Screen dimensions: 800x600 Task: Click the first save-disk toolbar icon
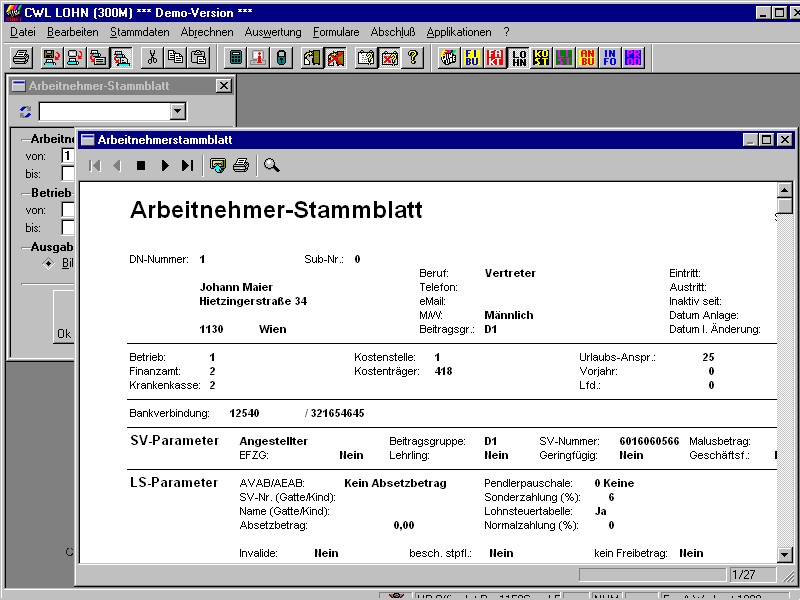pyautogui.click(x=50, y=57)
